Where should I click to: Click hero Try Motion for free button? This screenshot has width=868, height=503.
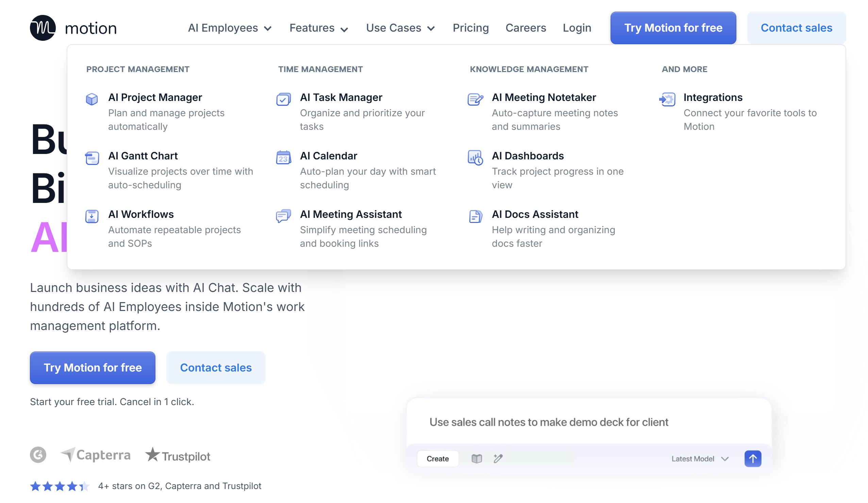[x=93, y=368]
